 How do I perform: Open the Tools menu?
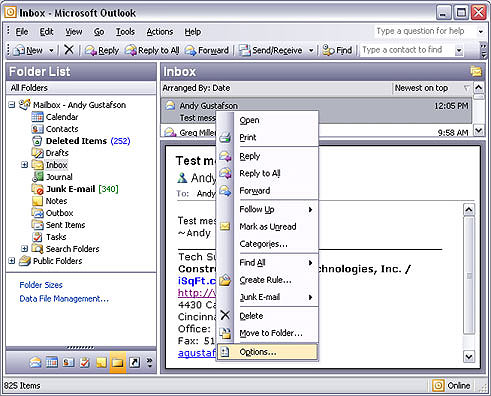click(125, 32)
